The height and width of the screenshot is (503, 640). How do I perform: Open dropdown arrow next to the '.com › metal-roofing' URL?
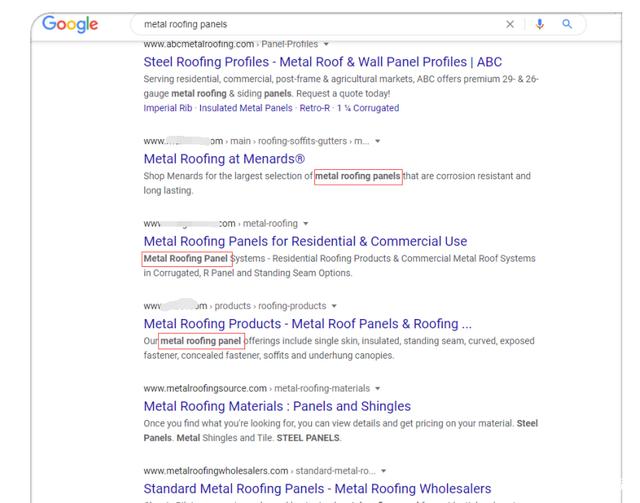306,224
